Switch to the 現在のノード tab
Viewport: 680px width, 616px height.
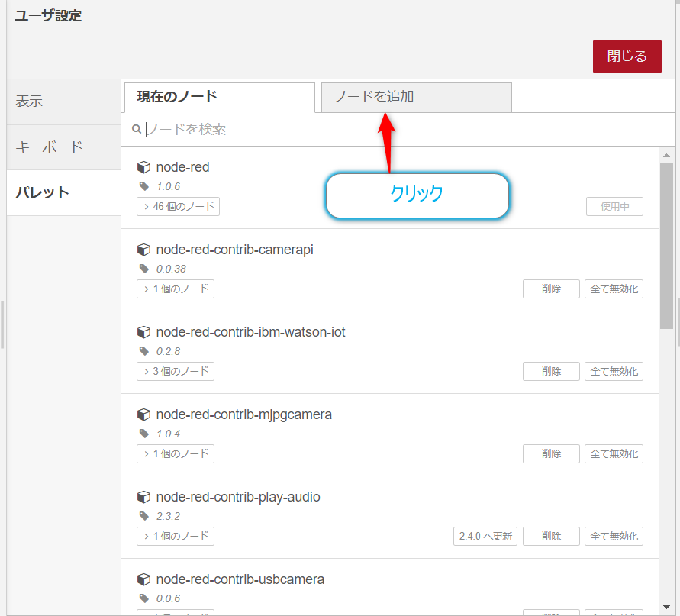pyautogui.click(x=220, y=98)
